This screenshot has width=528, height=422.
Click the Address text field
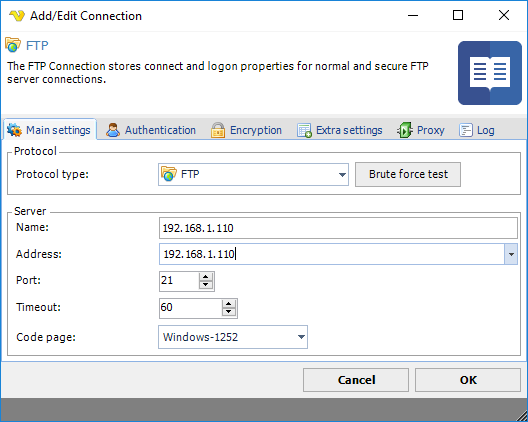332,254
